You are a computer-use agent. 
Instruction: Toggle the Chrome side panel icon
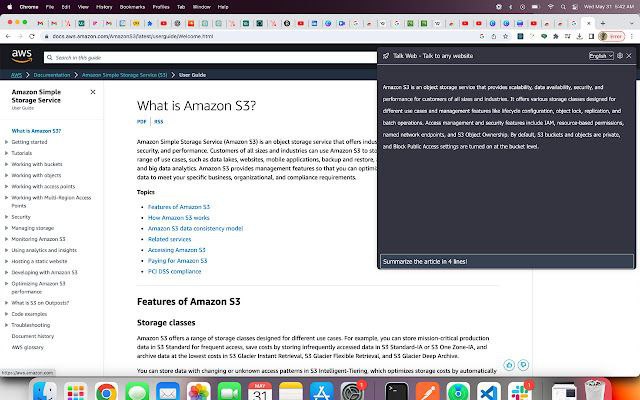tap(591, 36)
